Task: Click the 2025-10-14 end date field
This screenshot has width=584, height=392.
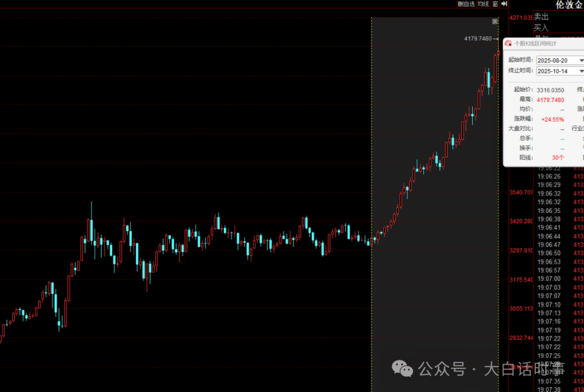Action: (x=556, y=71)
